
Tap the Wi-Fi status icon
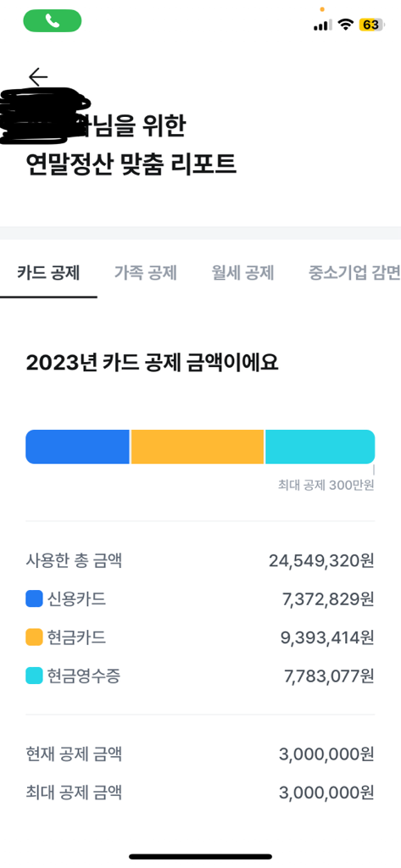click(x=346, y=25)
